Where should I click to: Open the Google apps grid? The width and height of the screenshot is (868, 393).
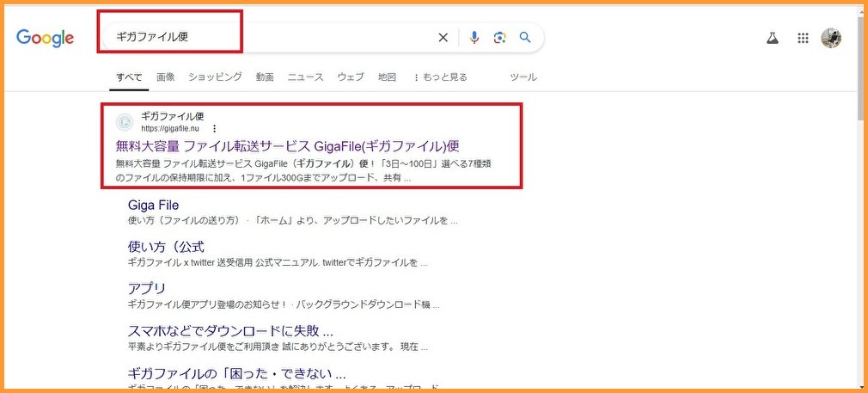click(803, 38)
